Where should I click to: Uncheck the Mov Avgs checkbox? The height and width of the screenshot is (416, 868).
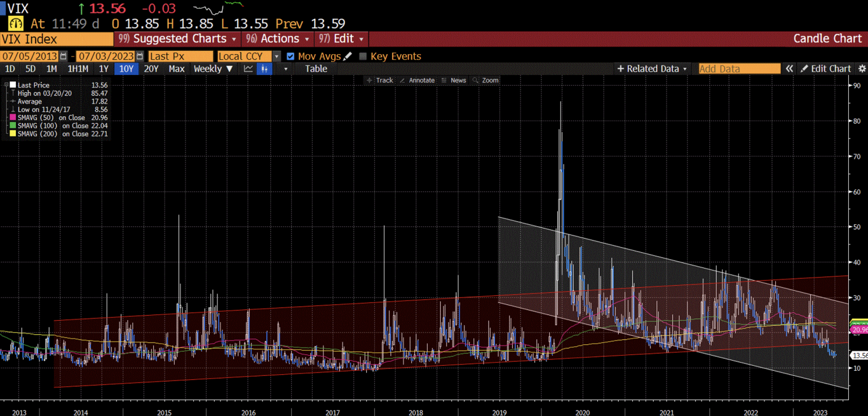coord(290,56)
